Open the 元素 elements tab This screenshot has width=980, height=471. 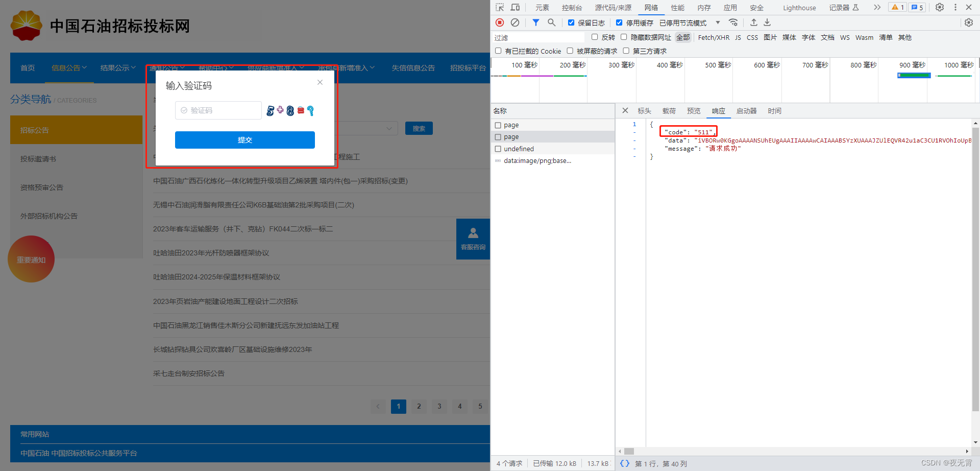pyautogui.click(x=542, y=8)
